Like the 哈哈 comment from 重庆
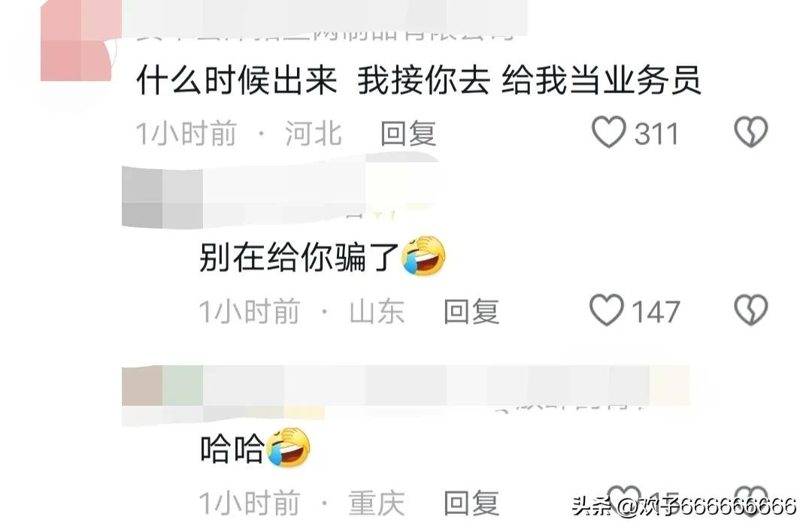 (624, 498)
